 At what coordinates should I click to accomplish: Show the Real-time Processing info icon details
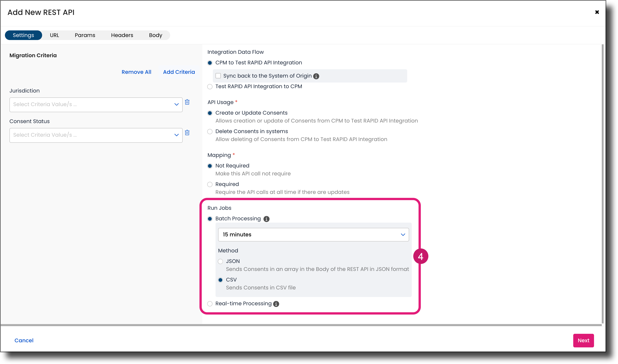click(276, 304)
